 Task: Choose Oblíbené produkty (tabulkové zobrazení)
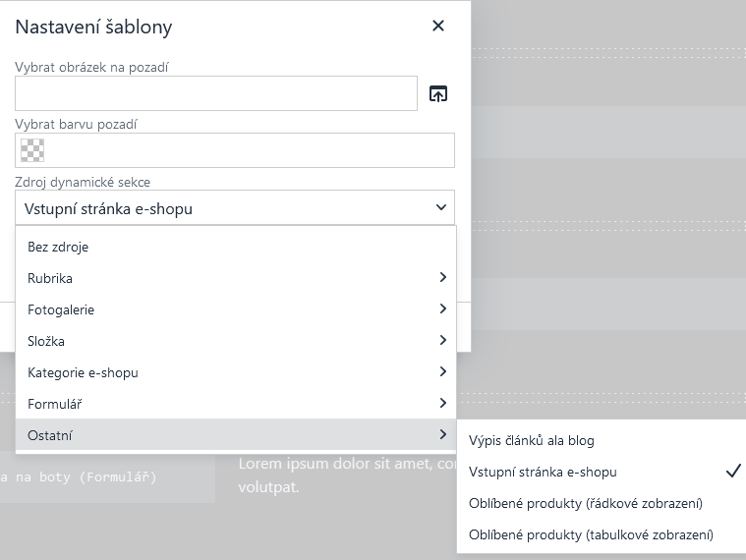(x=591, y=534)
